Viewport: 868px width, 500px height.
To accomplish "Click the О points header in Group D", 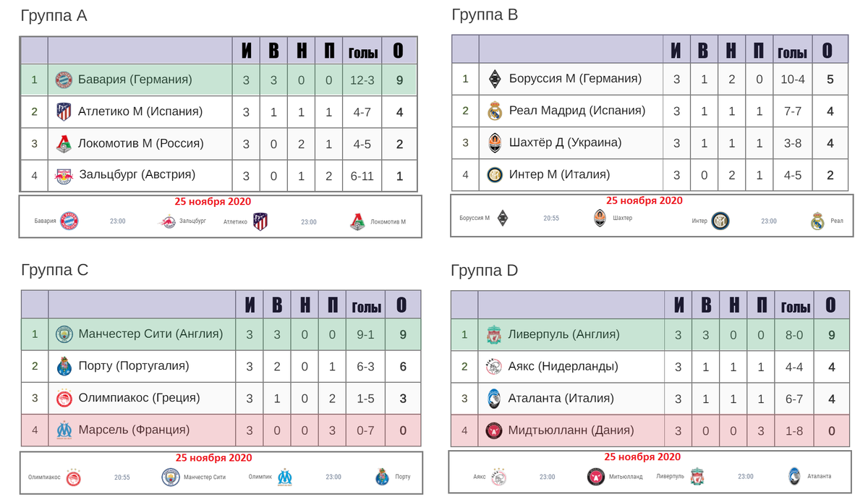I will click(x=830, y=306).
